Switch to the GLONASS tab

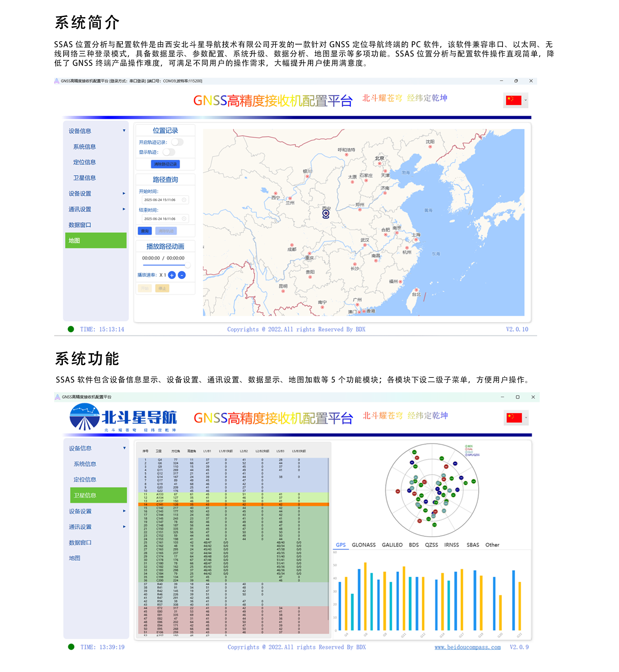[x=364, y=545]
